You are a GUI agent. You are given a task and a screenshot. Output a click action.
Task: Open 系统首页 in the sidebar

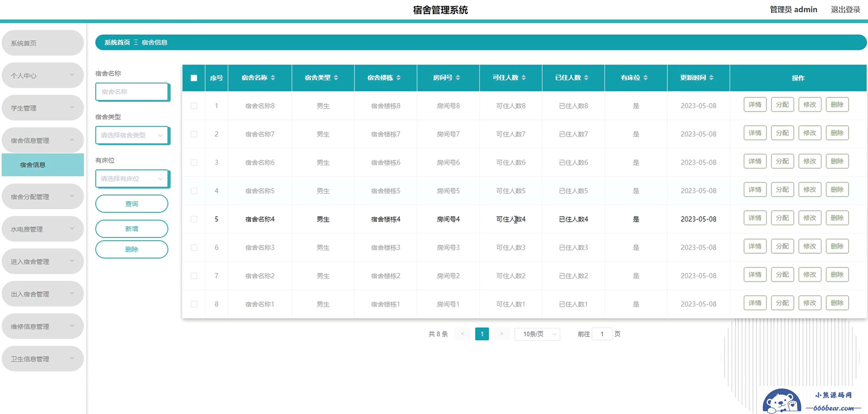[x=42, y=43]
